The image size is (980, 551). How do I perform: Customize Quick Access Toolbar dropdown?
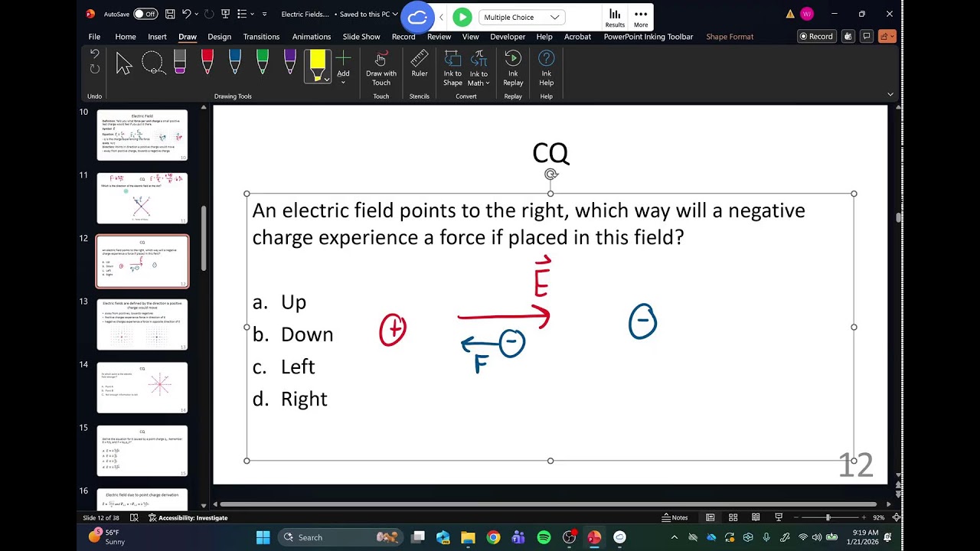[x=265, y=14]
